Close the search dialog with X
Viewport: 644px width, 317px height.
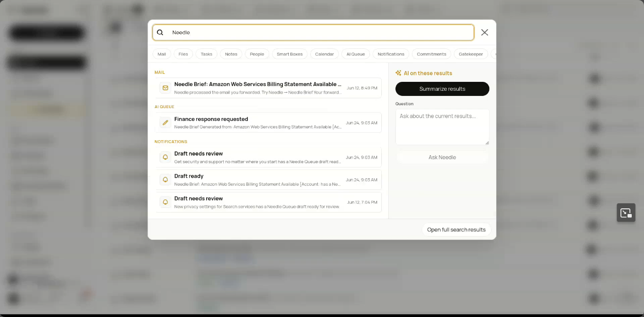pos(484,32)
